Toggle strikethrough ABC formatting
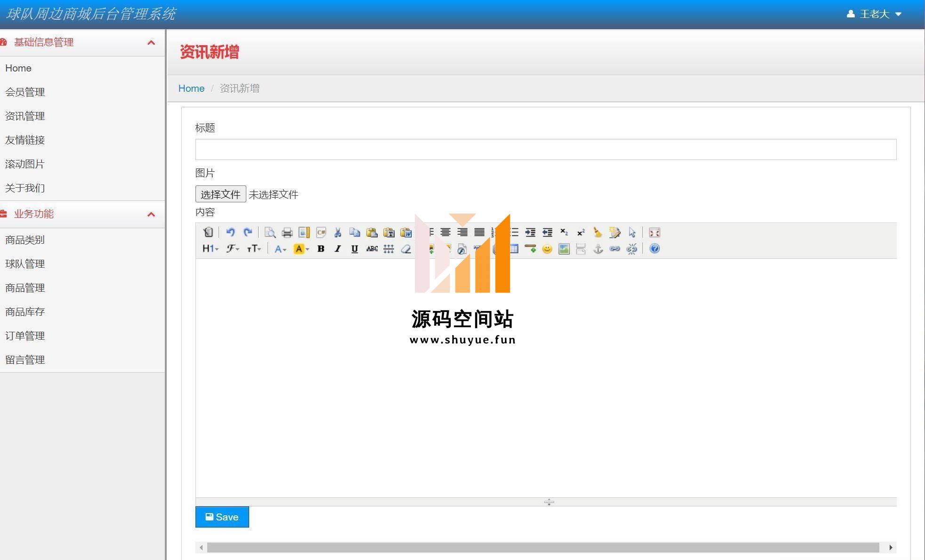This screenshot has height=560, width=925. [x=372, y=248]
